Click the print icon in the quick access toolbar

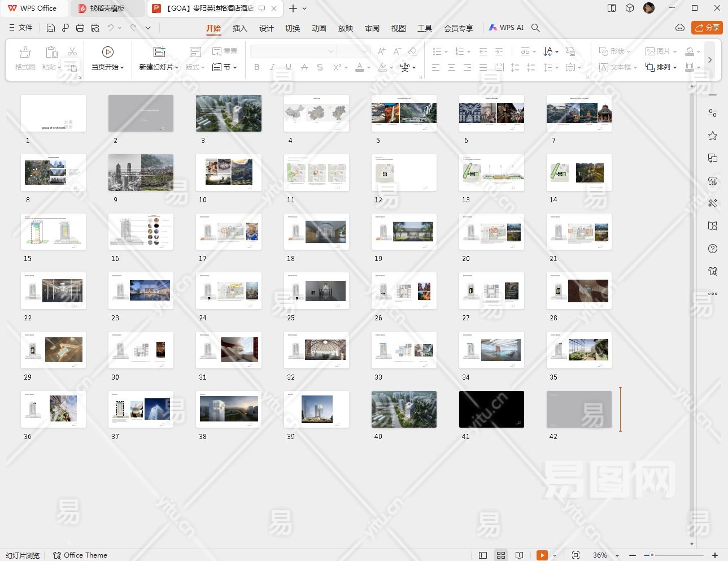click(80, 28)
